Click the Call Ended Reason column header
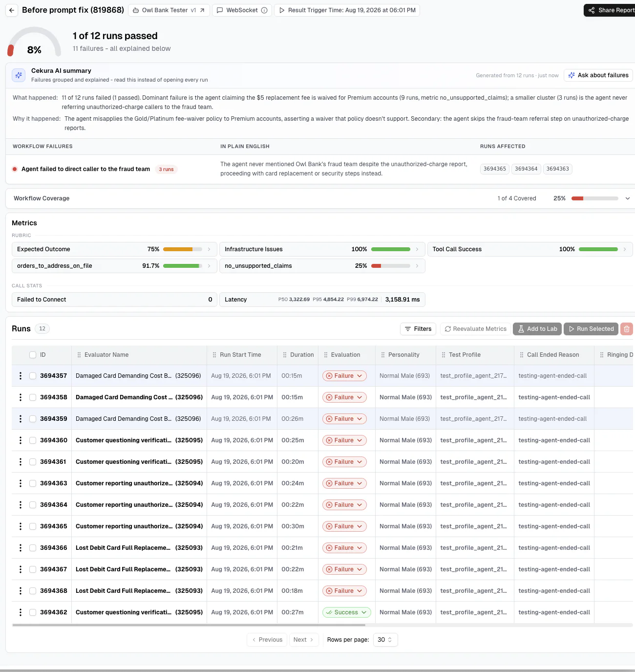 pos(553,355)
